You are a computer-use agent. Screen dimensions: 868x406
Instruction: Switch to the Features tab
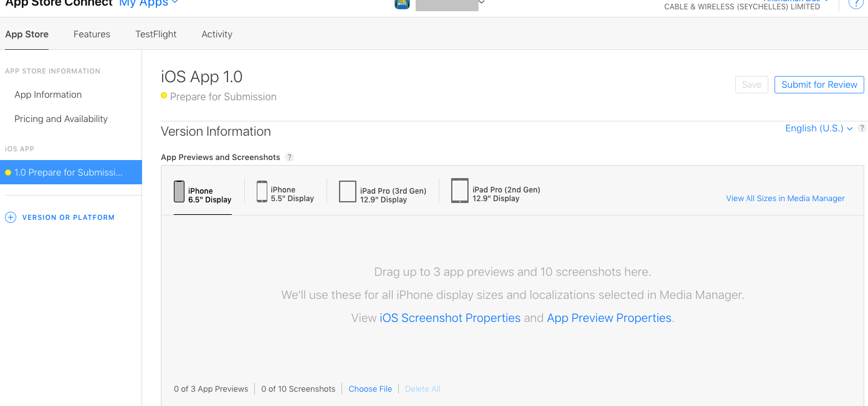[x=92, y=34]
